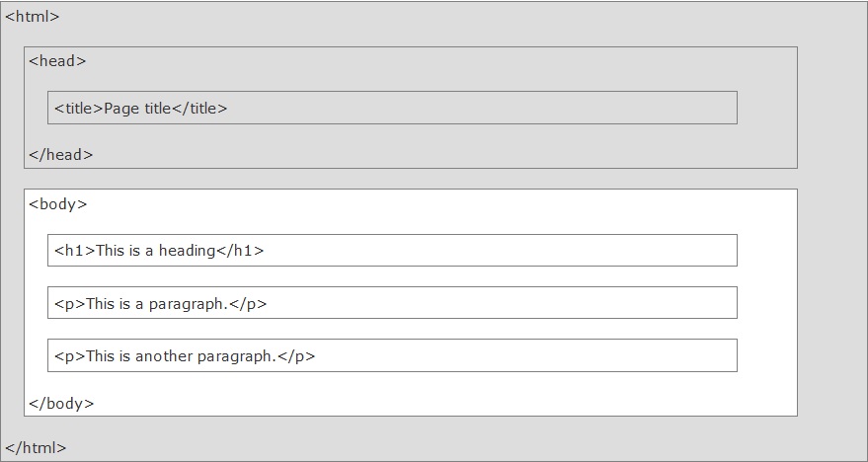868x462 pixels.
Task: Click the closing </body> tag text
Action: click(x=61, y=404)
